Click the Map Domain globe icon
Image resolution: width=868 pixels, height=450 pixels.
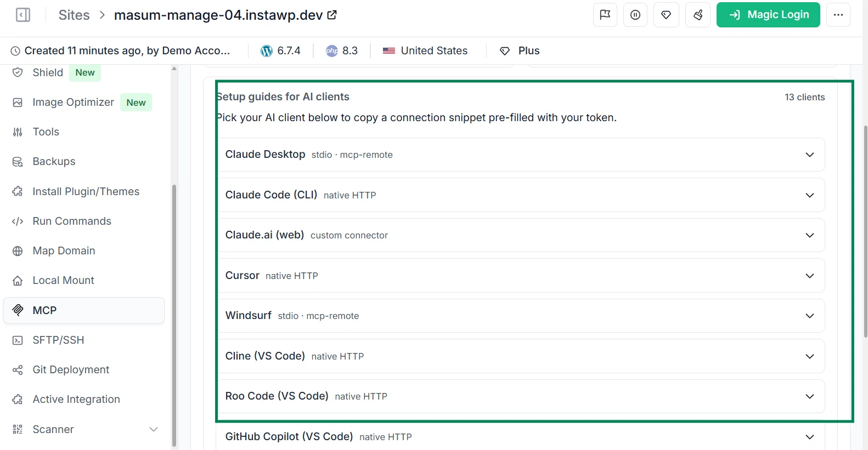point(18,251)
